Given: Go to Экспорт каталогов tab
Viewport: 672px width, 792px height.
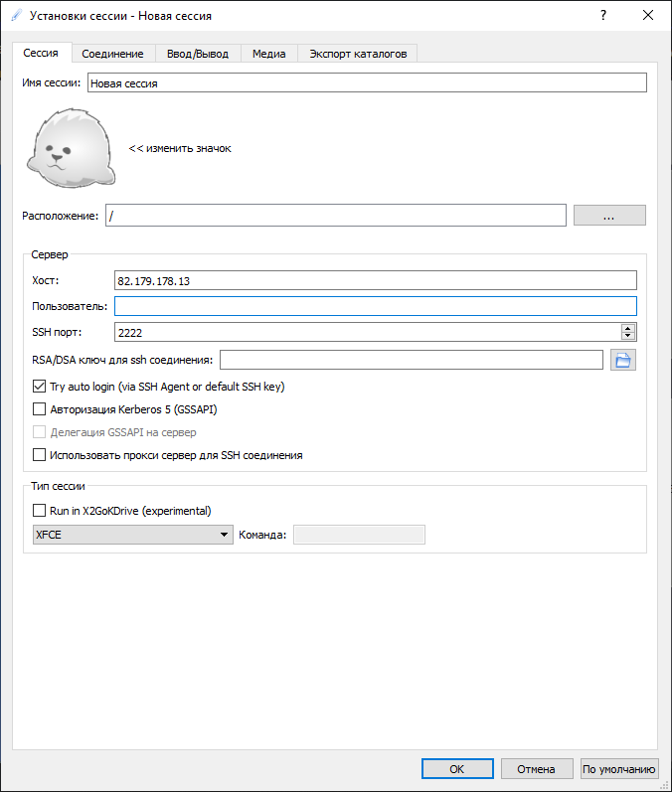Looking at the screenshot, I should [x=358, y=54].
